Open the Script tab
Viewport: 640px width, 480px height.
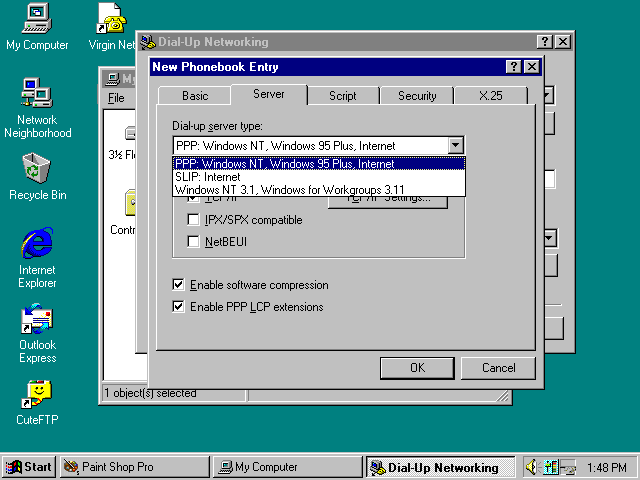click(x=343, y=96)
